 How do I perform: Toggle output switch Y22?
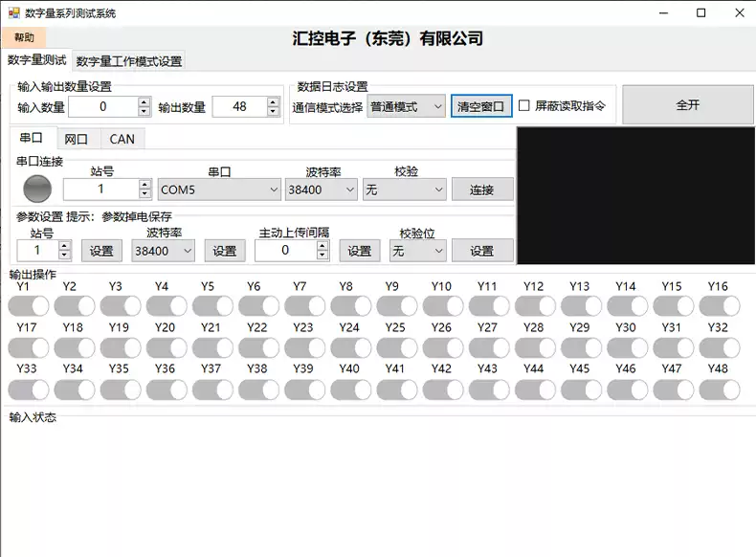(x=259, y=347)
